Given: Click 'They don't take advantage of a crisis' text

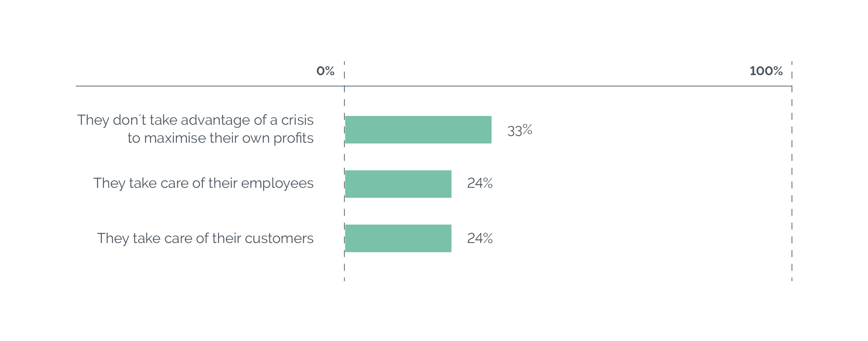Looking at the screenshot, I should point(195,120).
